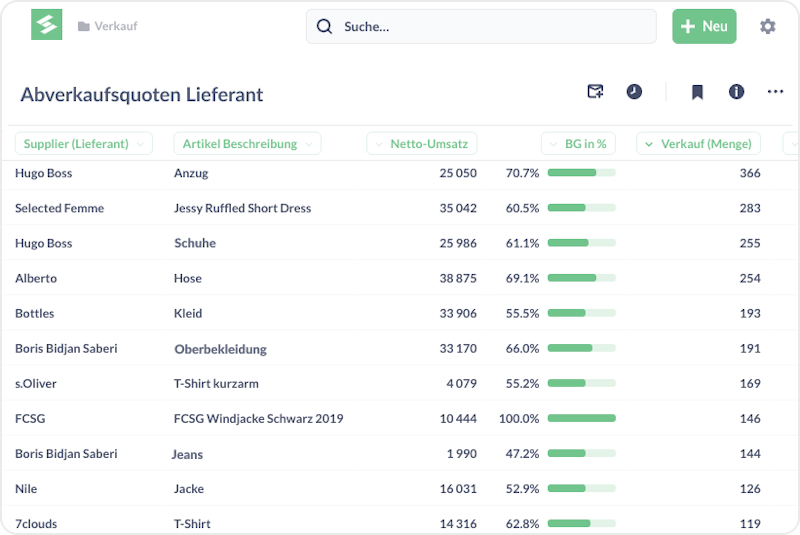Click the magnifier search icon

pyautogui.click(x=324, y=27)
